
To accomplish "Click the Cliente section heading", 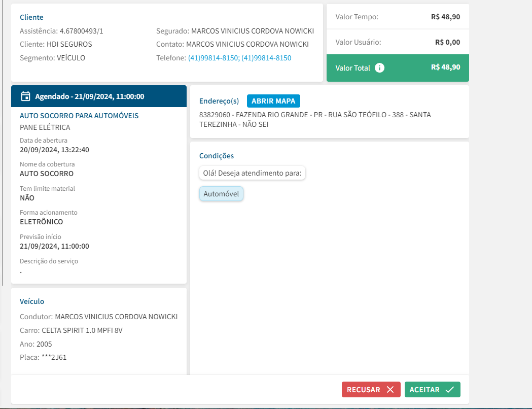I will (31, 17).
